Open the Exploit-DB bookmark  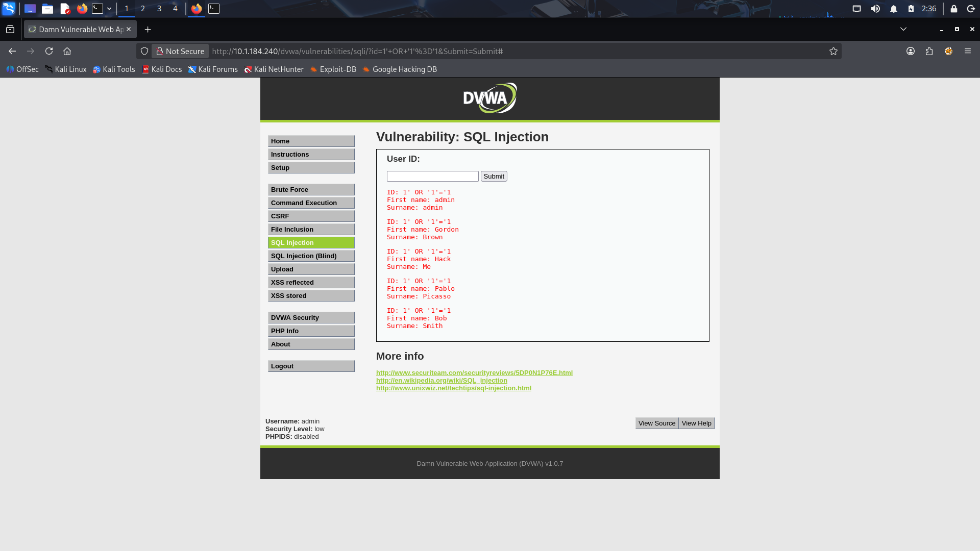[x=333, y=69]
